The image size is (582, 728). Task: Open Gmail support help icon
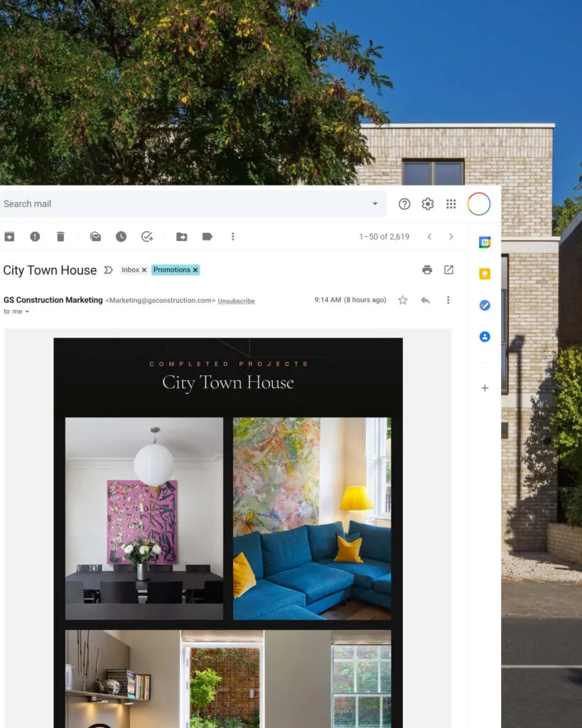pyautogui.click(x=404, y=204)
